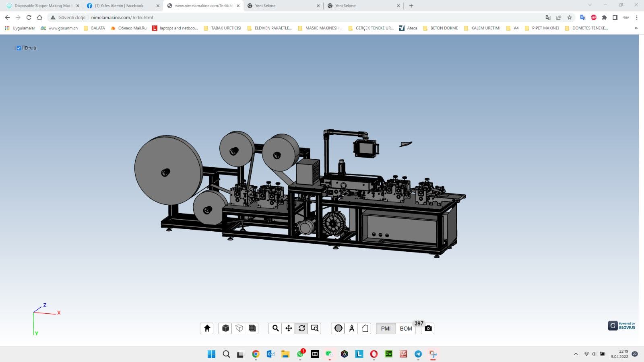Open PİPET MAKİNEİ bookmark folder
This screenshot has width=644, height=362.
click(x=542, y=28)
